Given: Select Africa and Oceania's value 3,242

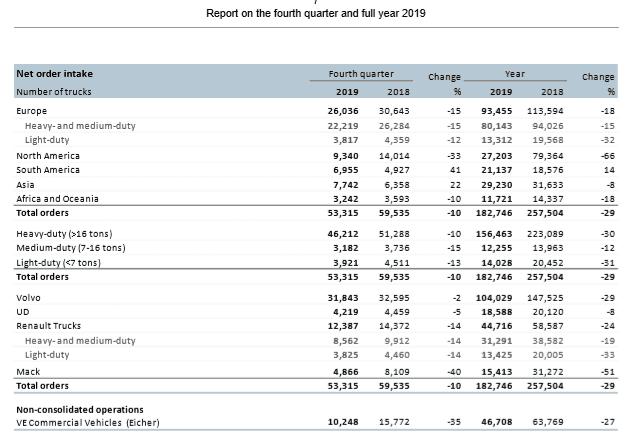Looking at the screenshot, I should (x=346, y=199).
